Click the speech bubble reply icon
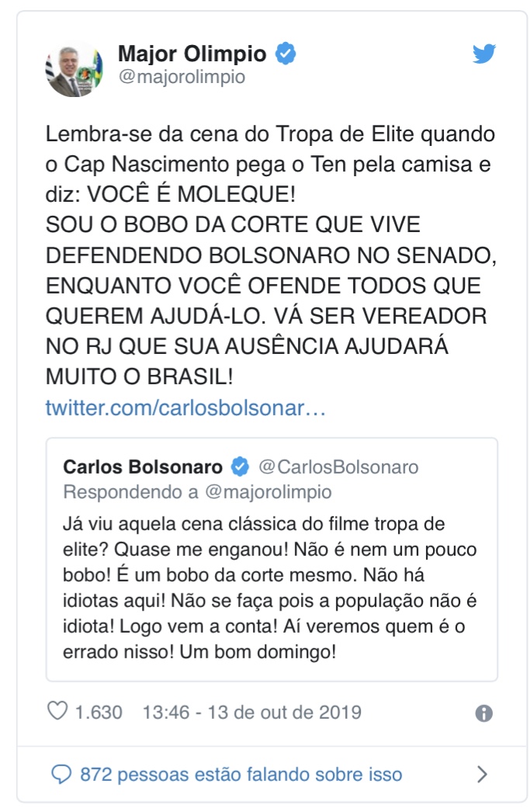The width and height of the screenshot is (530, 812). coord(60,774)
